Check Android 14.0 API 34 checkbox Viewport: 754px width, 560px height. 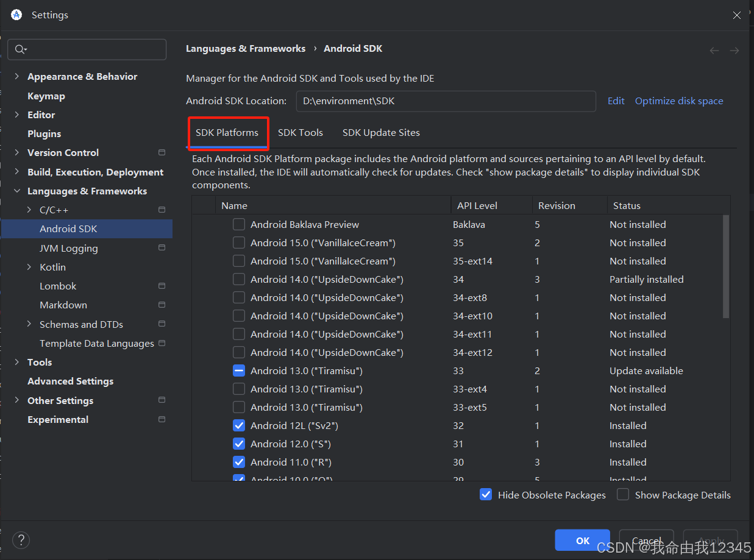click(239, 279)
